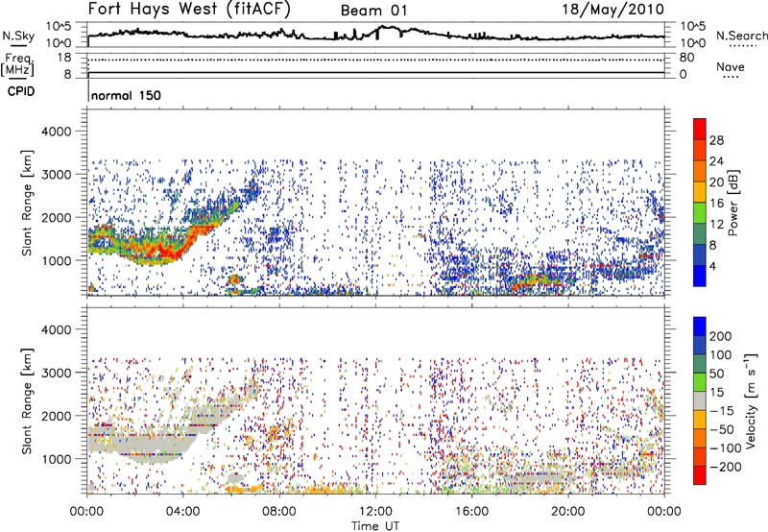This screenshot has width=768, height=532.
Task: Click the "Fort Hays West (fitACF)" title
Action: (x=189, y=9)
